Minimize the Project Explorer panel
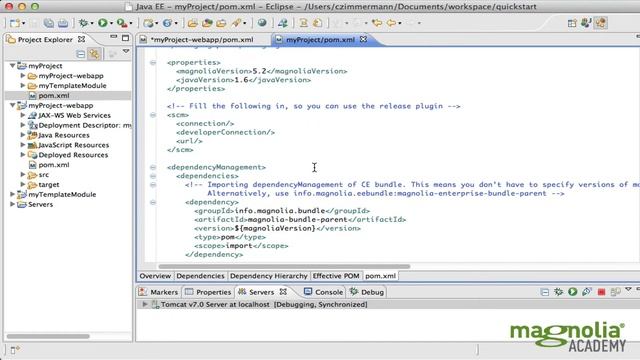The width and height of the screenshot is (640, 360). (113, 38)
